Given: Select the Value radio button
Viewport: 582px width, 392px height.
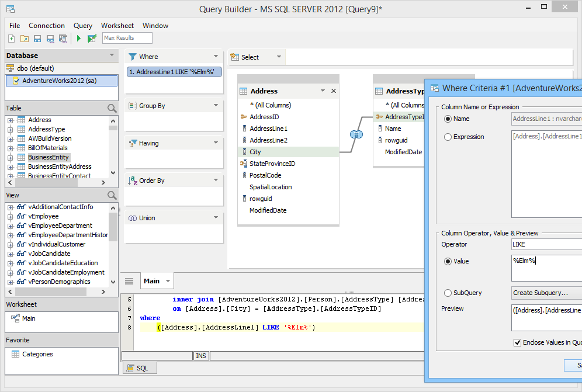Looking at the screenshot, I should pyautogui.click(x=448, y=261).
